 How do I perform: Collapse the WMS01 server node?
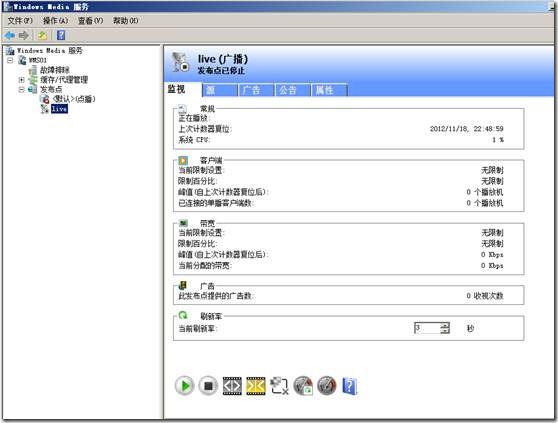10,60
